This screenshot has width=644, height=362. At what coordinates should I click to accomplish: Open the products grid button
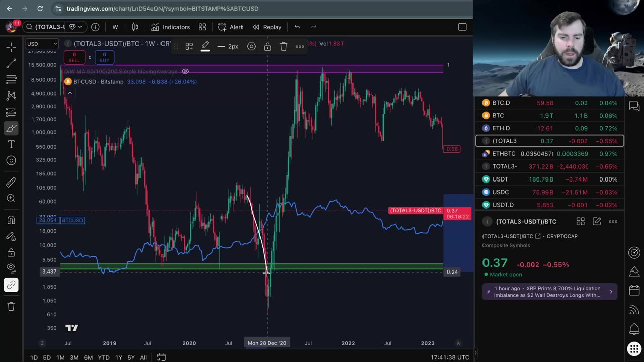coord(634,349)
